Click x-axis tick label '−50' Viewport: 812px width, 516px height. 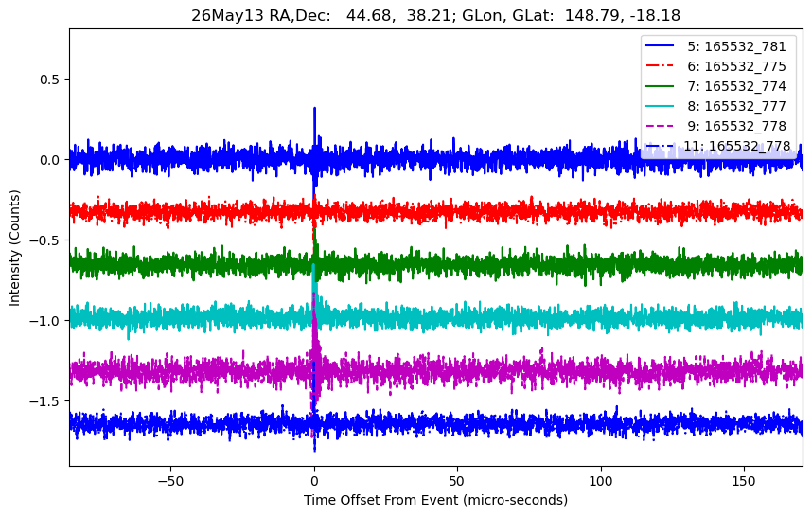tap(170, 481)
